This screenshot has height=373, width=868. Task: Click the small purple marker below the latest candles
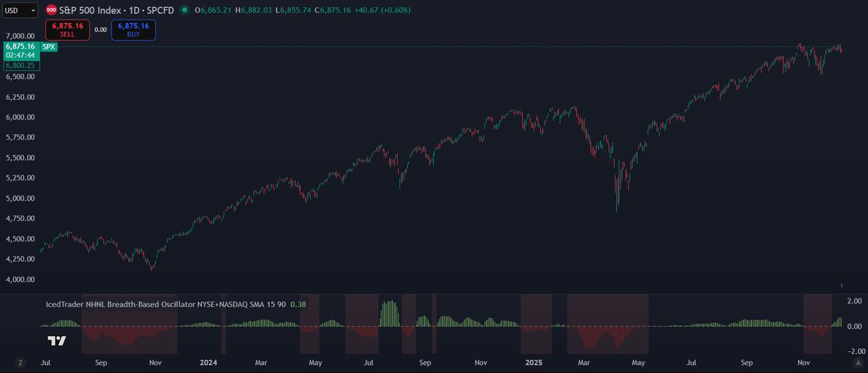click(x=841, y=285)
